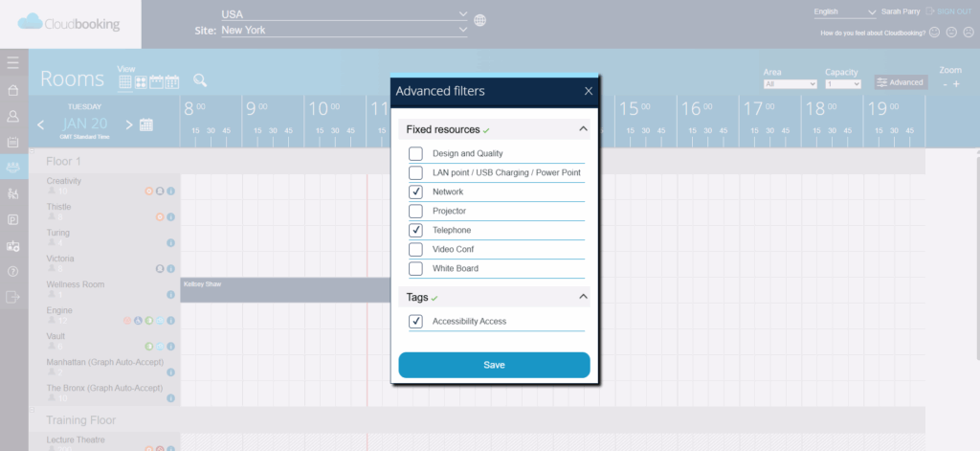Select the grid view icon

[124, 82]
